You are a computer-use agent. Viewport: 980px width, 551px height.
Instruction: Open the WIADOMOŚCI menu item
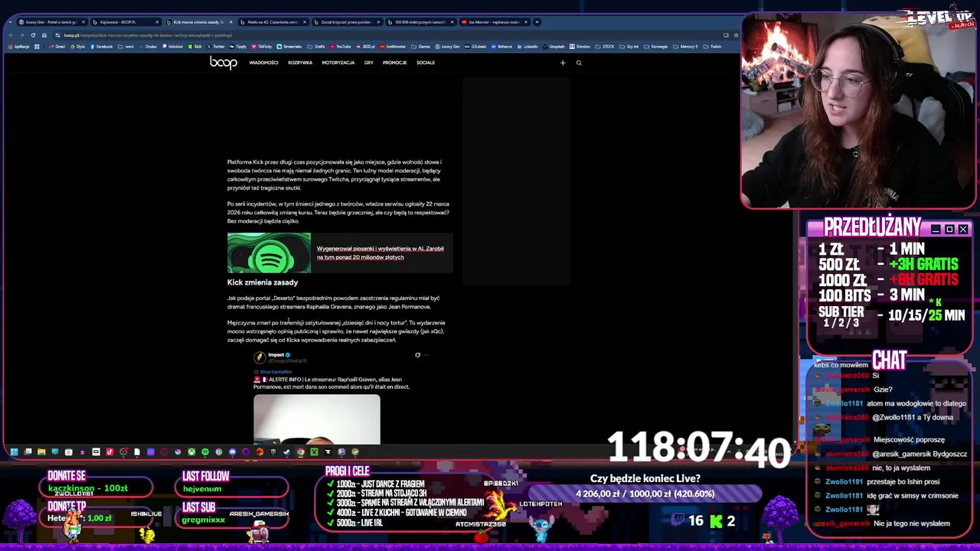pyautogui.click(x=263, y=63)
